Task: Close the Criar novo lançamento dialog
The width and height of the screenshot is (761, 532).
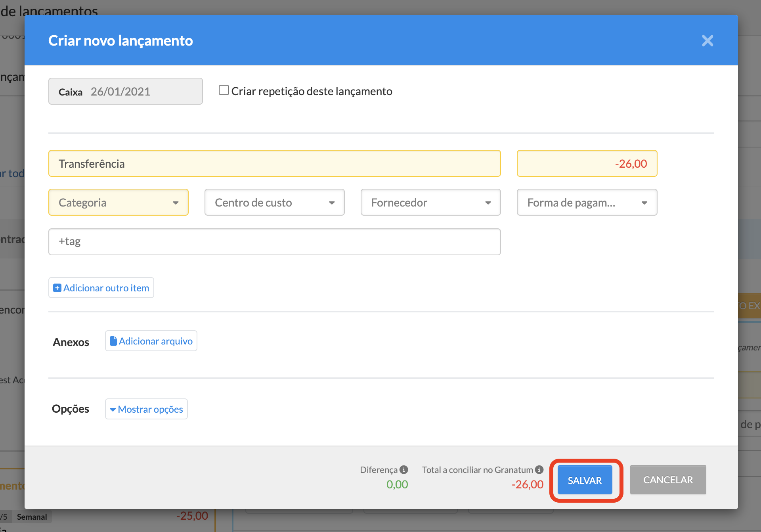Action: click(707, 40)
